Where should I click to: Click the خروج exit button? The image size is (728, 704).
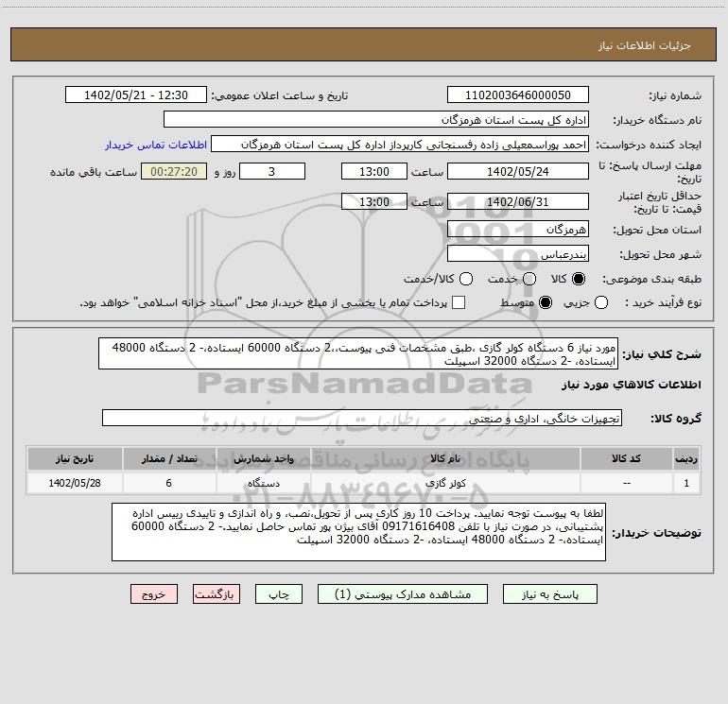click(154, 594)
